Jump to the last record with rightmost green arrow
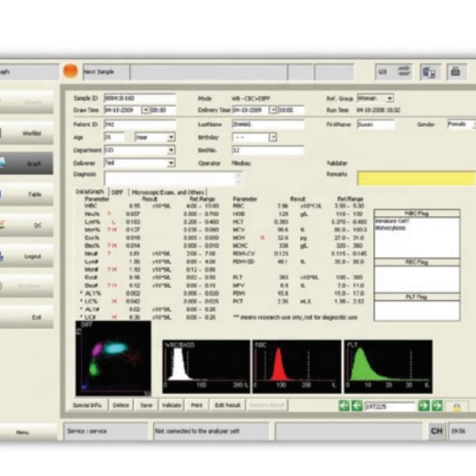 point(437,405)
